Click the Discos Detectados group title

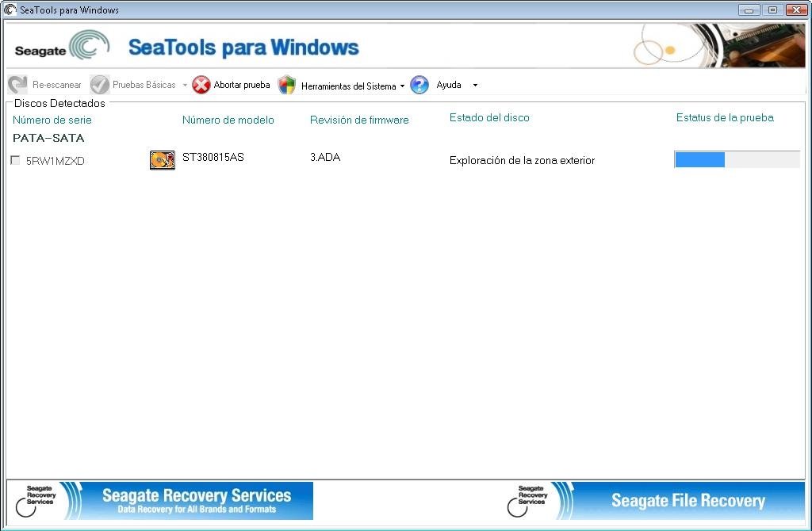59,104
